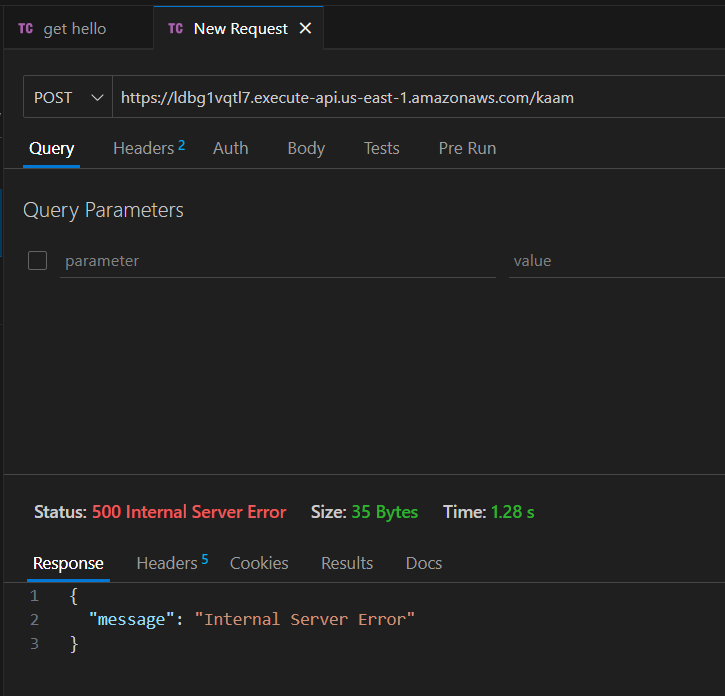Image resolution: width=725 pixels, height=696 pixels.
Task: Select the 'New Request' editor tab
Action: (x=240, y=29)
